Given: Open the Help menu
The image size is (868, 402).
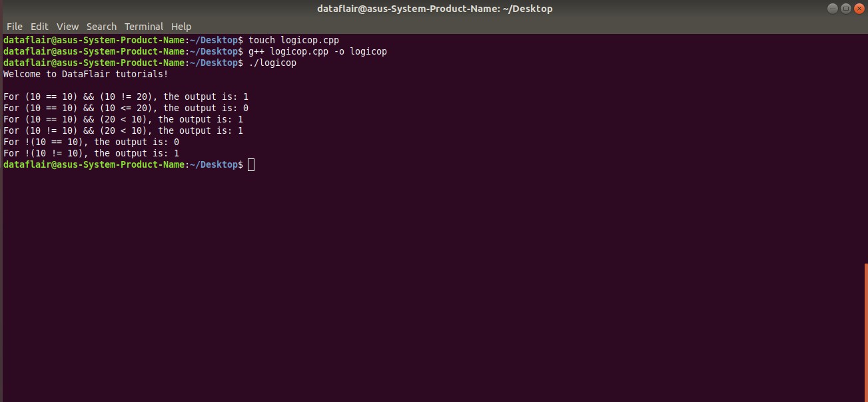Looking at the screenshot, I should point(181,27).
